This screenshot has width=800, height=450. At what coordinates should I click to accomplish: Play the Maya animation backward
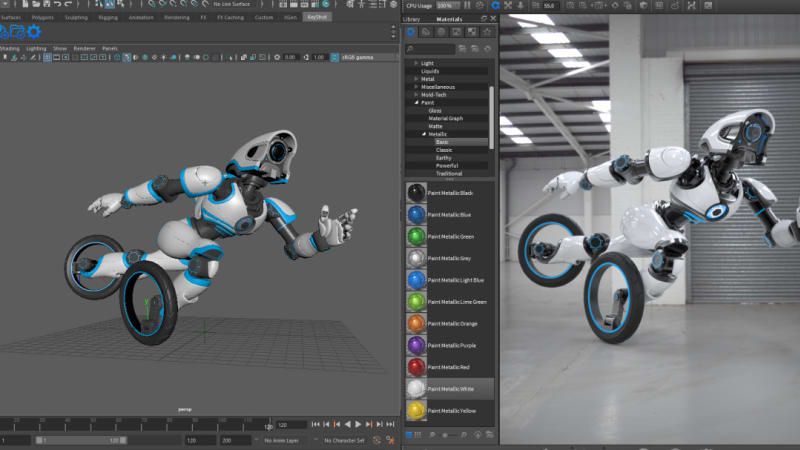(347, 424)
